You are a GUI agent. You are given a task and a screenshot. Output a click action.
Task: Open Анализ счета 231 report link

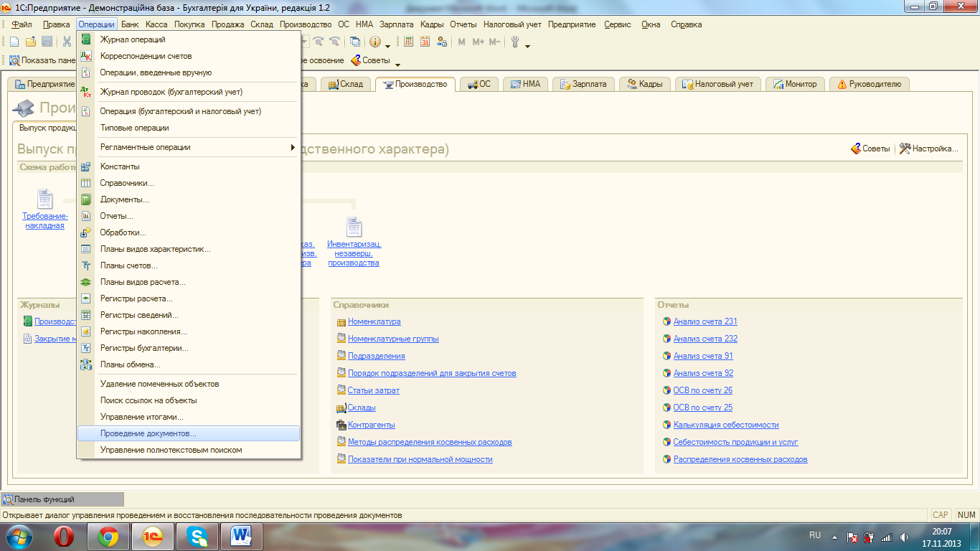705,321
